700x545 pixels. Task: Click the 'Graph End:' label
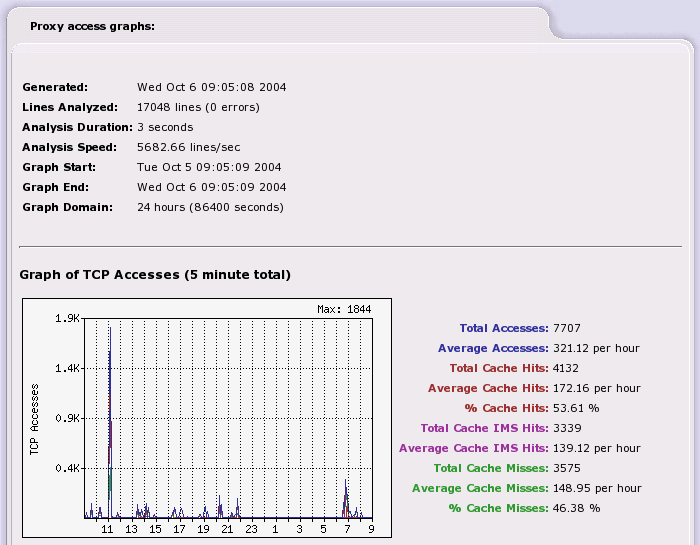click(56, 187)
